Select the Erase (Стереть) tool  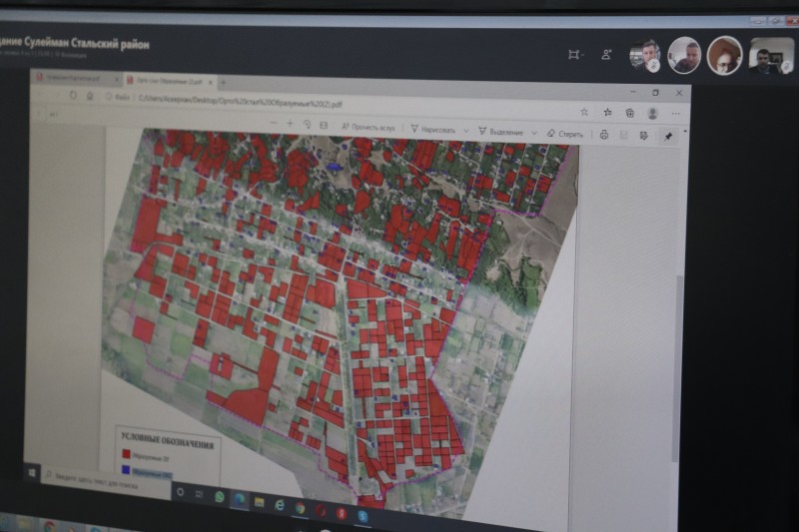[x=565, y=133]
